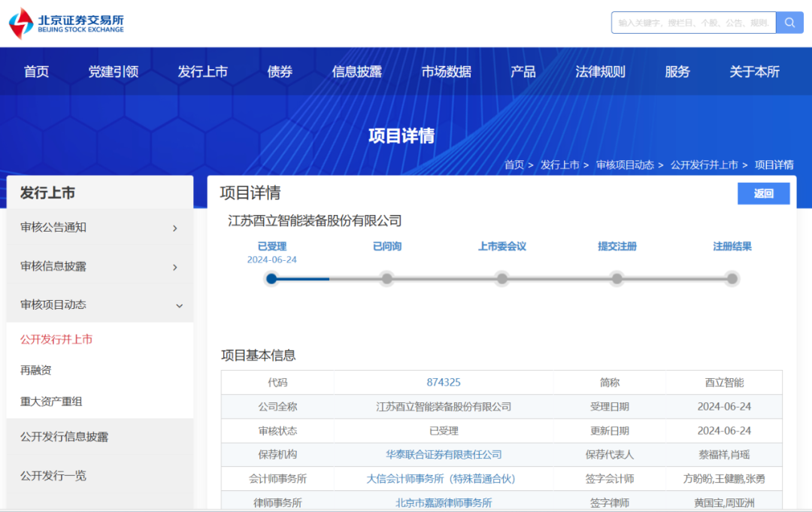The height and width of the screenshot is (512, 812).
Task: Click 审核状态 value 已受理 in table
Action: [444, 431]
